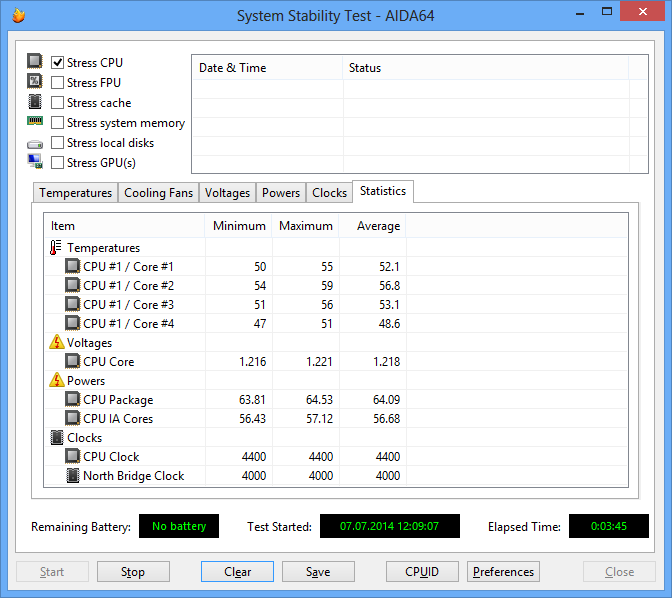This screenshot has height=598, width=672.
Task: Click the monitor icon beside Stress GPU(s)
Action: coord(35,162)
